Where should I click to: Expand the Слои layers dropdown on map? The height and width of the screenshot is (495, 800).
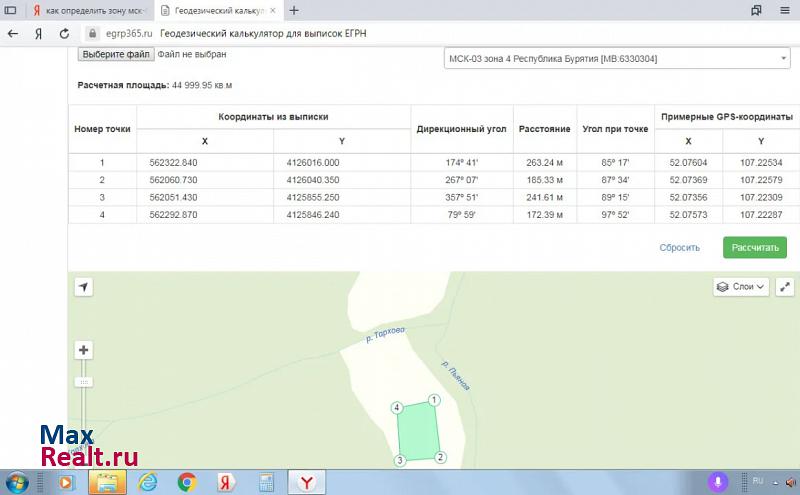pyautogui.click(x=740, y=287)
